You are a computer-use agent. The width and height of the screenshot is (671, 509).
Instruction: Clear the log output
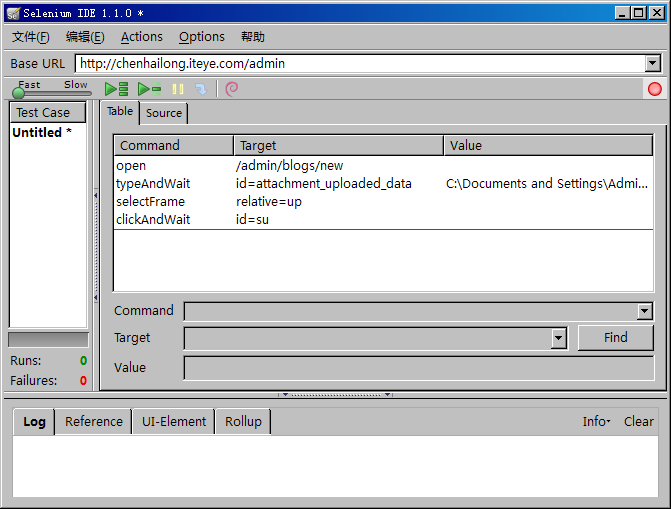click(x=638, y=422)
